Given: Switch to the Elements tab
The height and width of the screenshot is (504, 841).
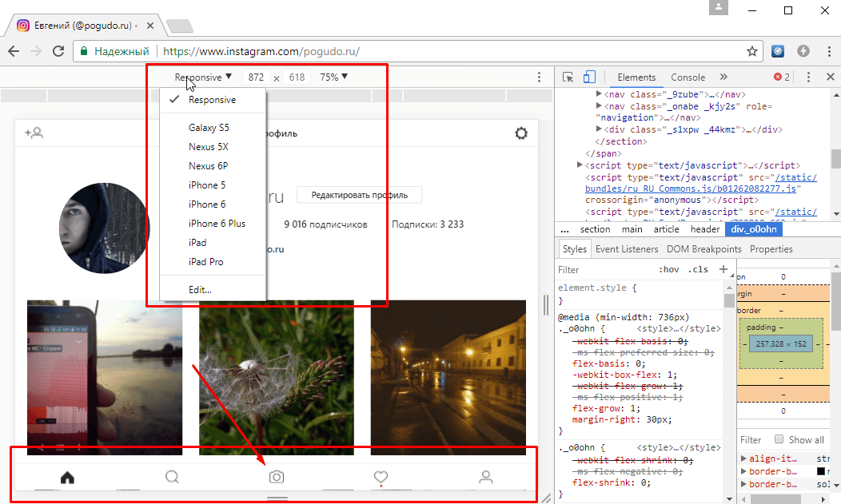Looking at the screenshot, I should point(636,77).
